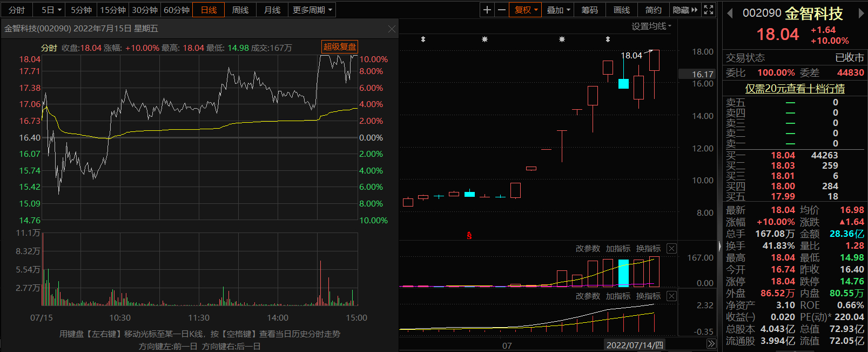Close the MACD indicator sub-panel
868x352 pixels.
671,296
